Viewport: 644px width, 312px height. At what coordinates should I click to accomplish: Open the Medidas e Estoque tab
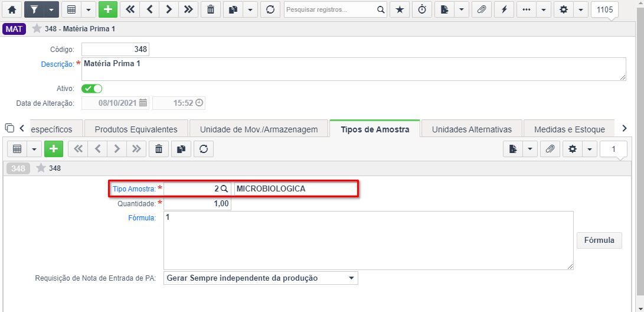[x=569, y=129]
